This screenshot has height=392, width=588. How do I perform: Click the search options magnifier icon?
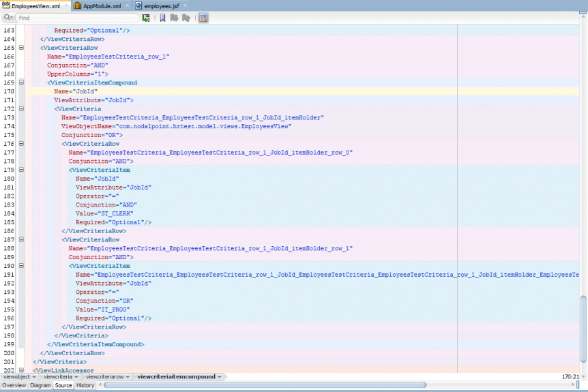(x=8, y=18)
